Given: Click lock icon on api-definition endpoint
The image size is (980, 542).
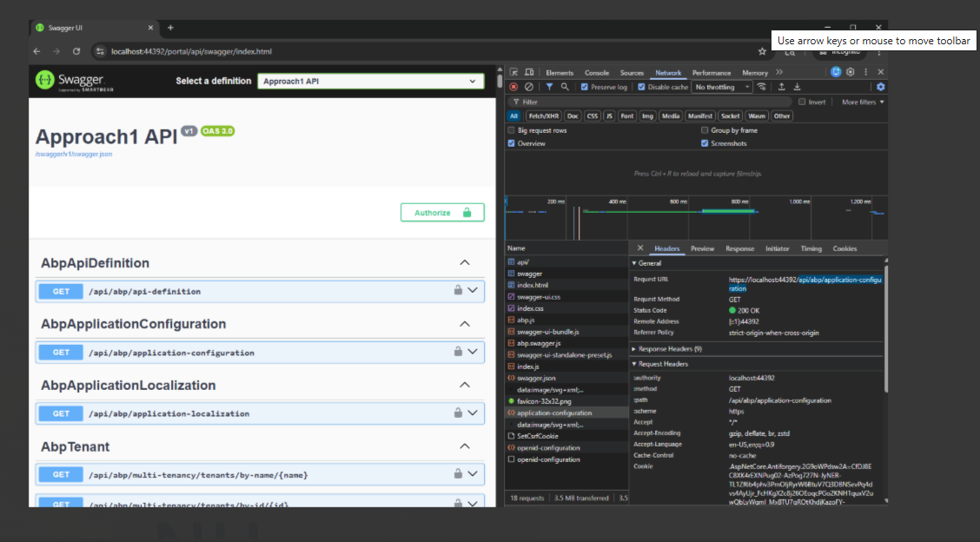Looking at the screenshot, I should tap(458, 291).
